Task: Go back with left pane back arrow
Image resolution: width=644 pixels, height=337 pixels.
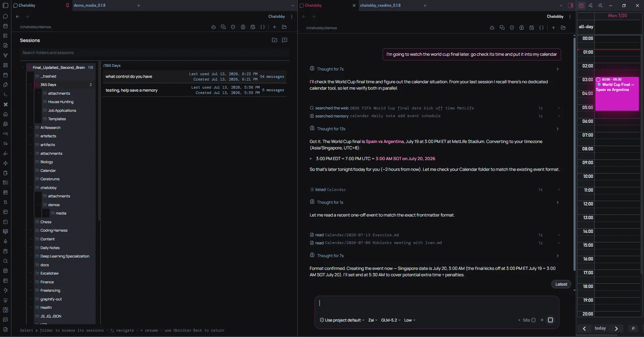Action: pos(17,16)
